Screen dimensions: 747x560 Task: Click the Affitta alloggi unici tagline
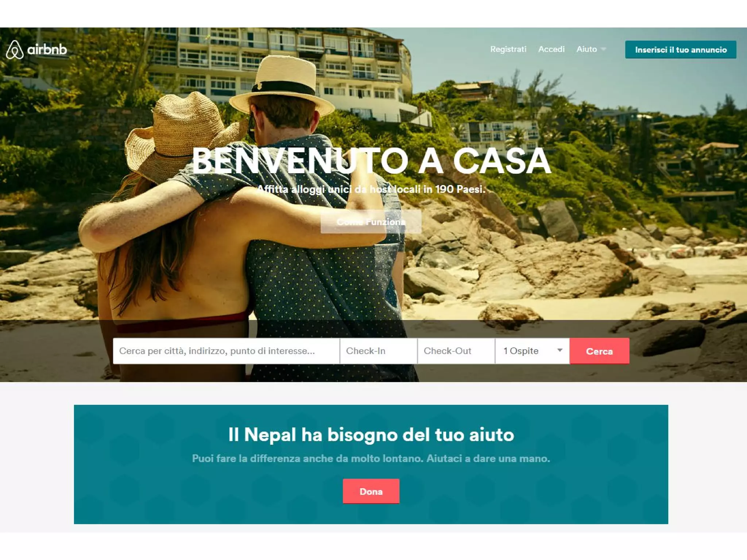click(371, 189)
